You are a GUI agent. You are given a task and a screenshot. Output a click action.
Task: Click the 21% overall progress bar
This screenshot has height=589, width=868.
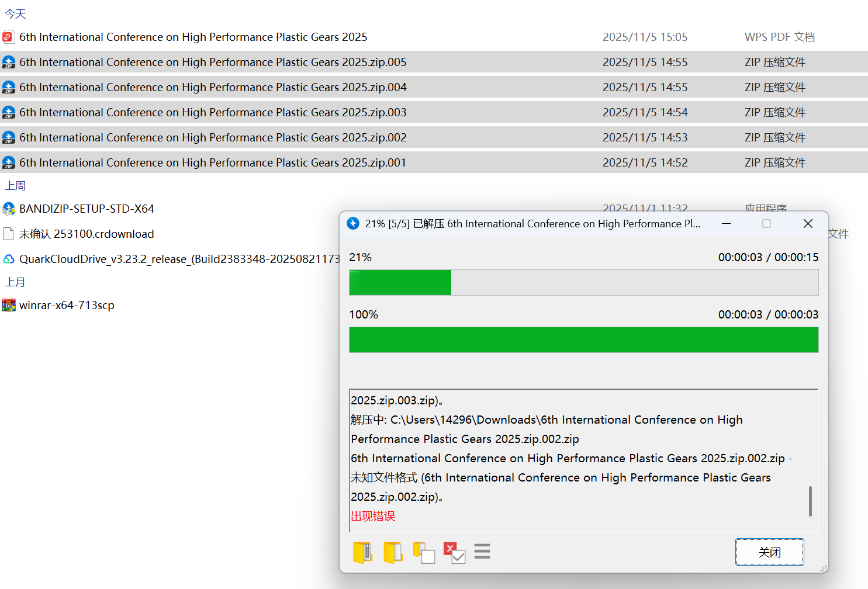pos(583,282)
